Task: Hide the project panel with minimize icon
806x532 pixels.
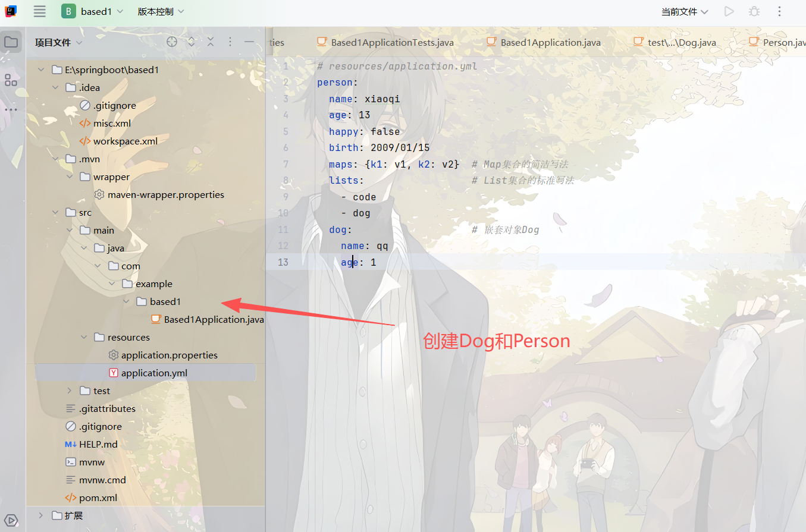Action: 249,42
